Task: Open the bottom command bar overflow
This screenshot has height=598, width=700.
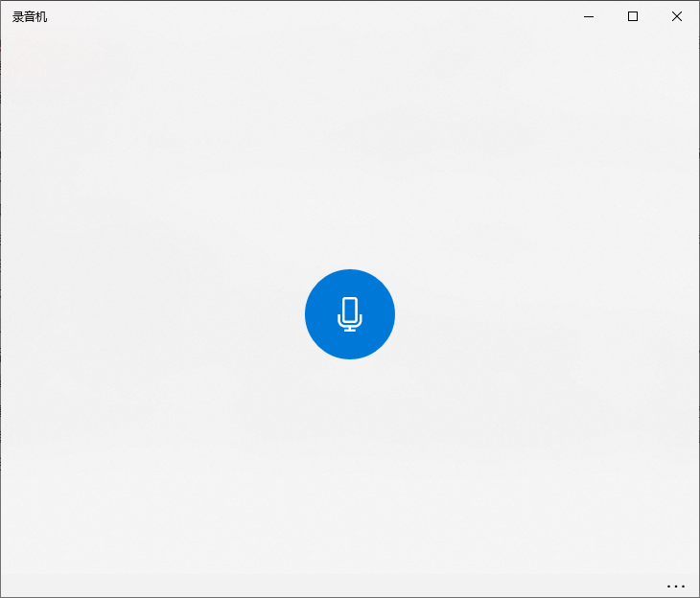Action: pos(676,586)
